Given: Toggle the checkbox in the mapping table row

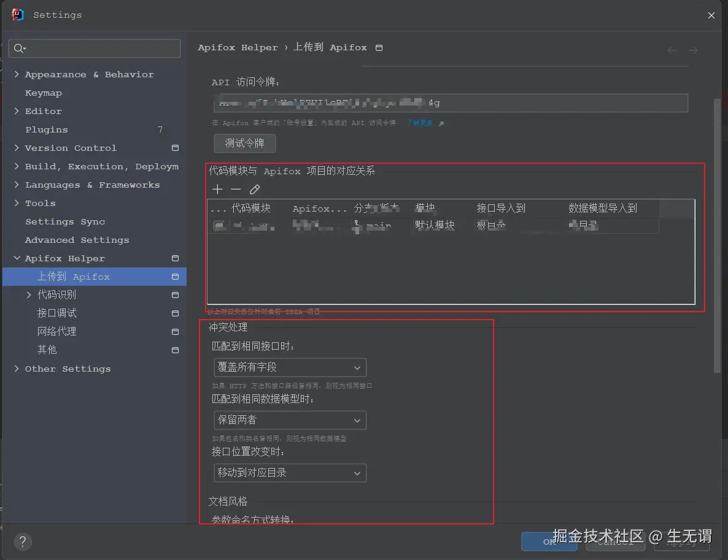Looking at the screenshot, I should [219, 226].
